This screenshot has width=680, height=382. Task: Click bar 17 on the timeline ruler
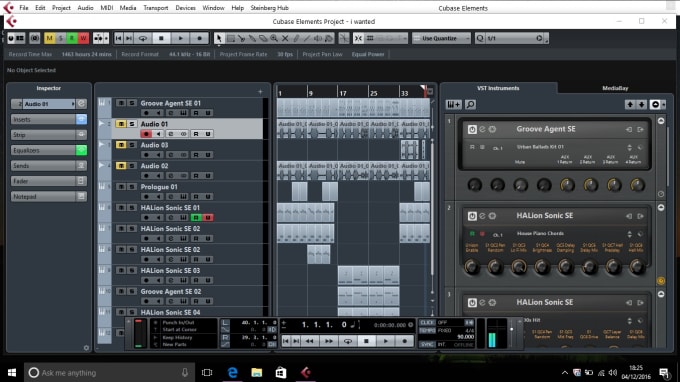click(x=342, y=93)
